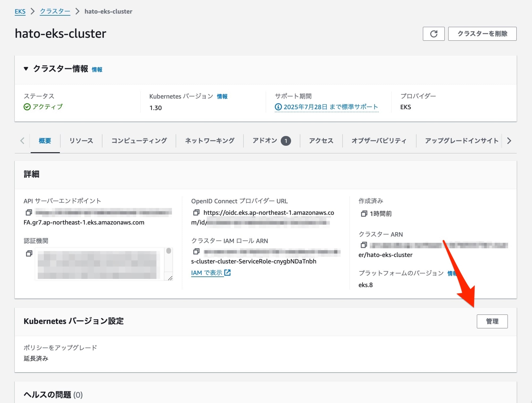Click the platform version value eks.8
532x403 pixels.
coord(365,285)
